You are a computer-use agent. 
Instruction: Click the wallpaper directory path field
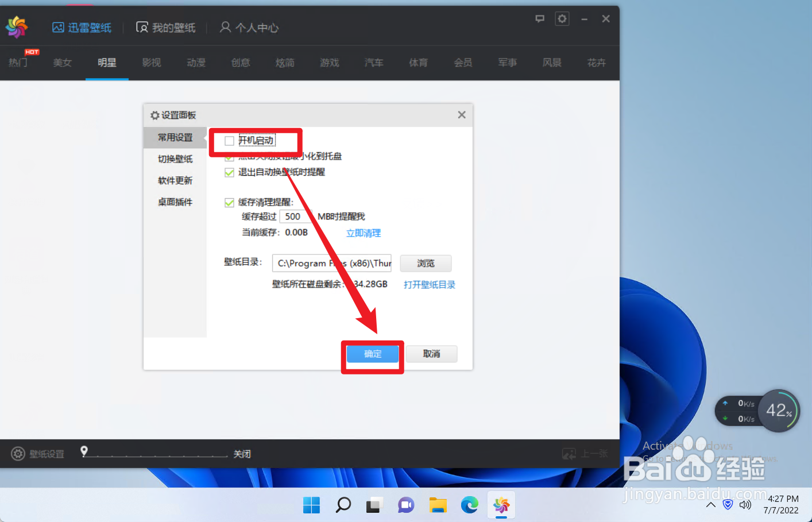click(332, 263)
